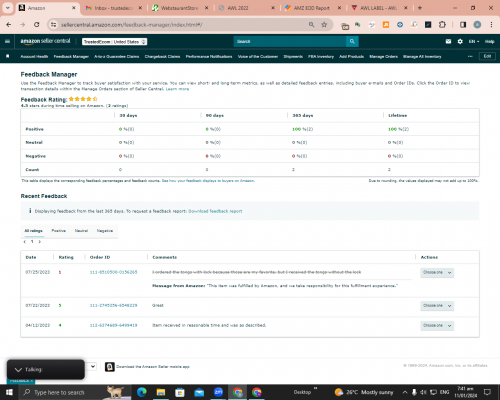
Task: Open Manage Orders nav item
Action: [x=383, y=57]
